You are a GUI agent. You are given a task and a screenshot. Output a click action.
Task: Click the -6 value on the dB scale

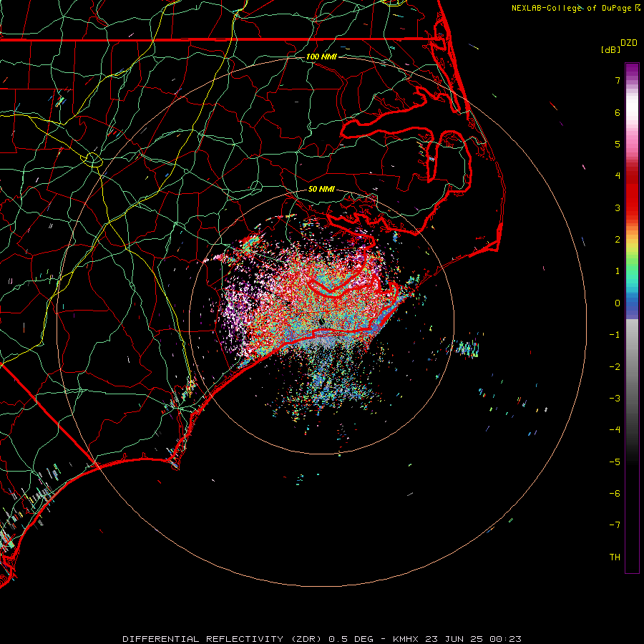[x=615, y=494]
